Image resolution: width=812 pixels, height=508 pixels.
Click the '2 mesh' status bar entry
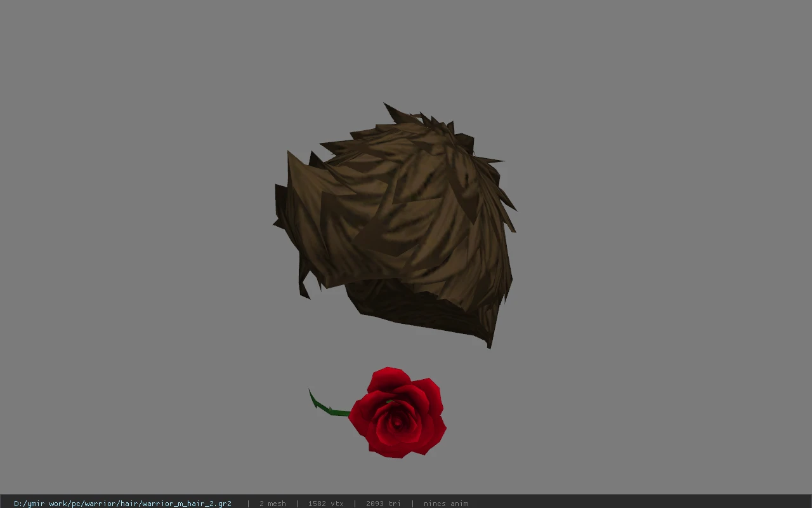272,504
